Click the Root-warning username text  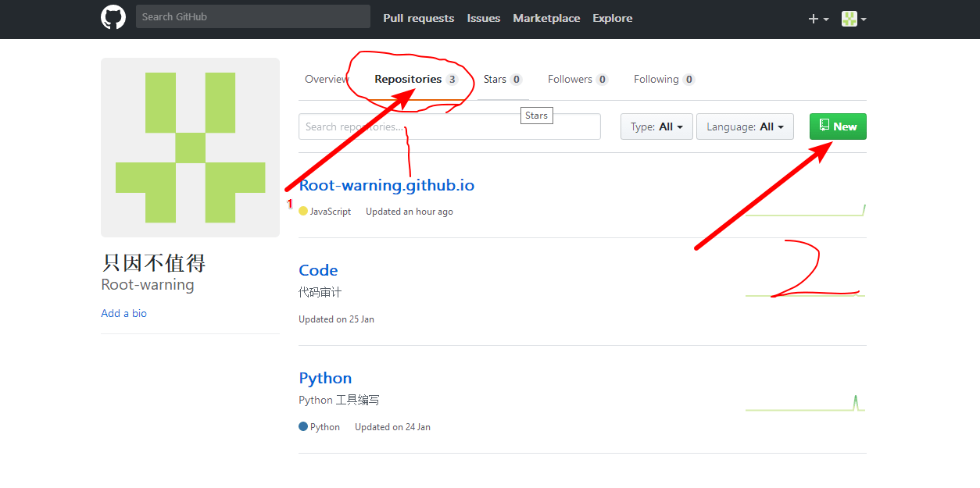pos(148,285)
